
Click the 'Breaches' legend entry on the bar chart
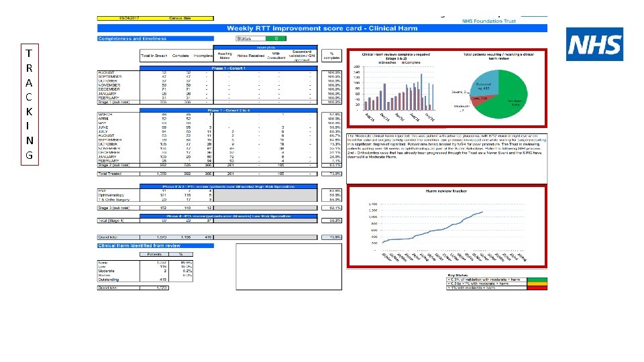coord(388,63)
